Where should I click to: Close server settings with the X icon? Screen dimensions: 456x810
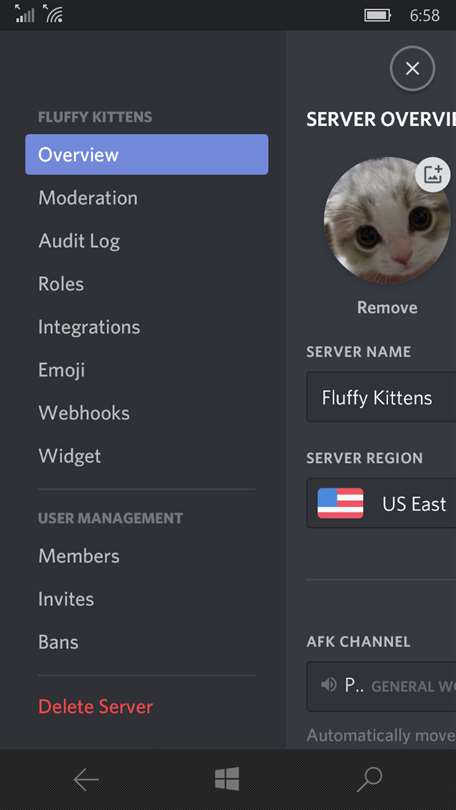pos(412,68)
